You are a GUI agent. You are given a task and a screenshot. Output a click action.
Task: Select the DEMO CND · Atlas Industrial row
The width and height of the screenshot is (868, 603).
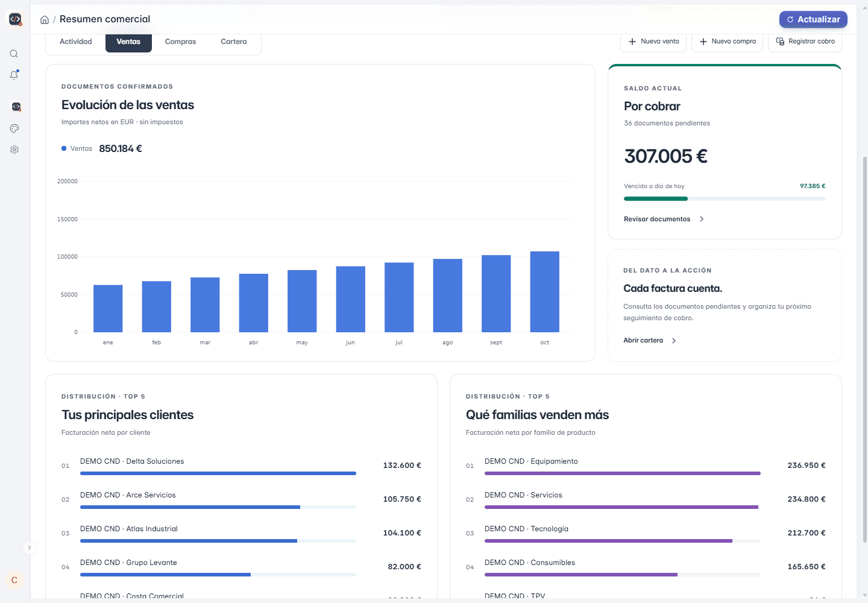point(241,533)
